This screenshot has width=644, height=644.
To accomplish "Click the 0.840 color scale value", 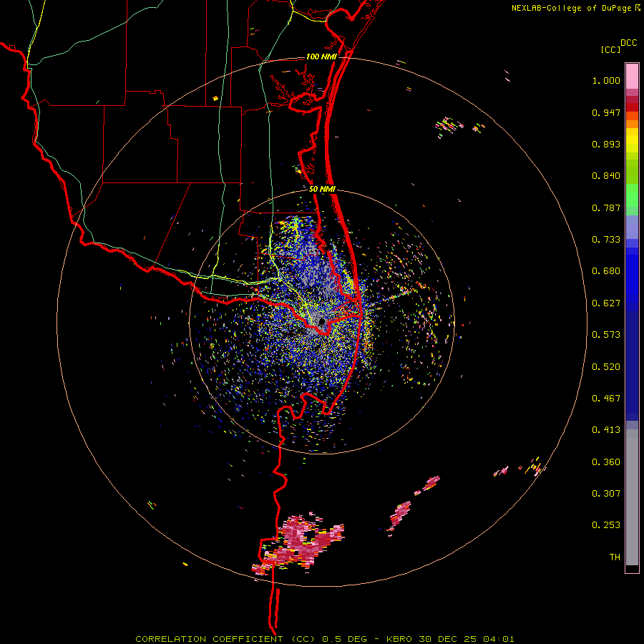I will (x=606, y=176).
